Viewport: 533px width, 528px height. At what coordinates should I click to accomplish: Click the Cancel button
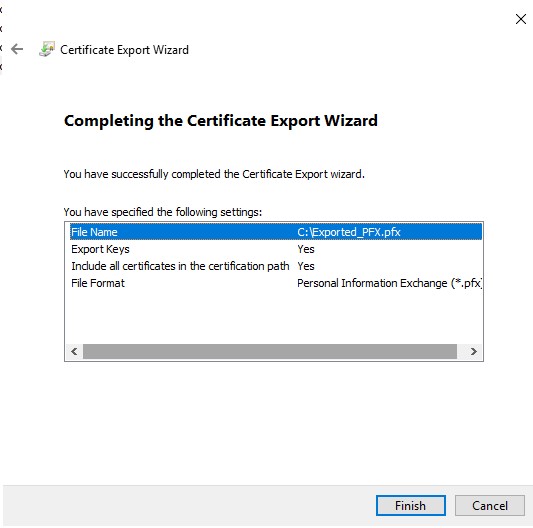[x=489, y=506]
